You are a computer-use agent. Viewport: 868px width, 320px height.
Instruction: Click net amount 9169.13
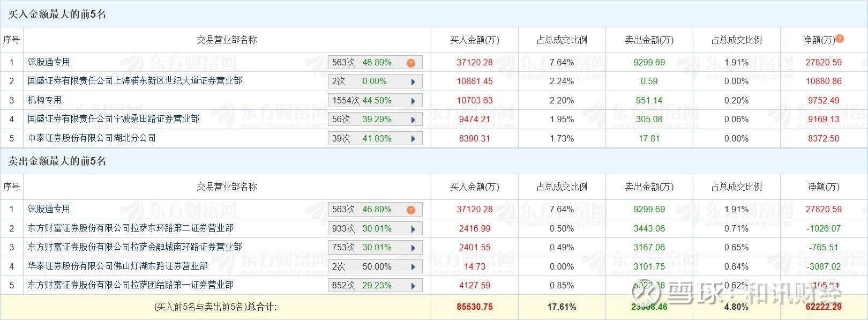click(x=824, y=120)
